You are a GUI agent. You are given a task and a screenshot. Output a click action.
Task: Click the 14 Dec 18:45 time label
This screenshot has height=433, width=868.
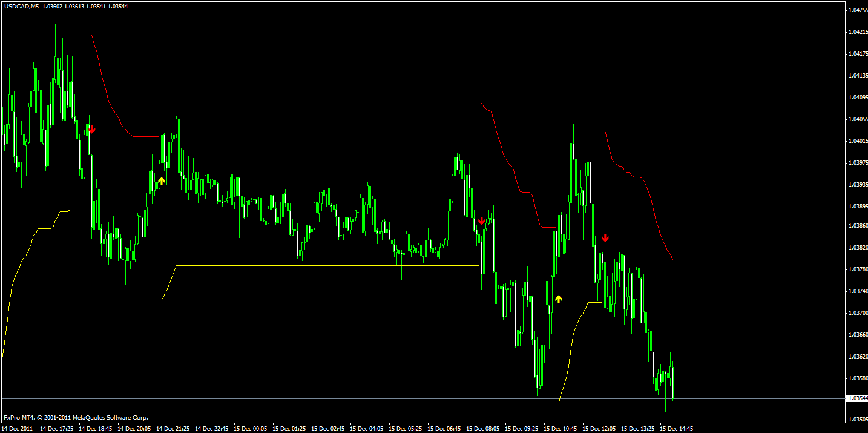coord(96,428)
